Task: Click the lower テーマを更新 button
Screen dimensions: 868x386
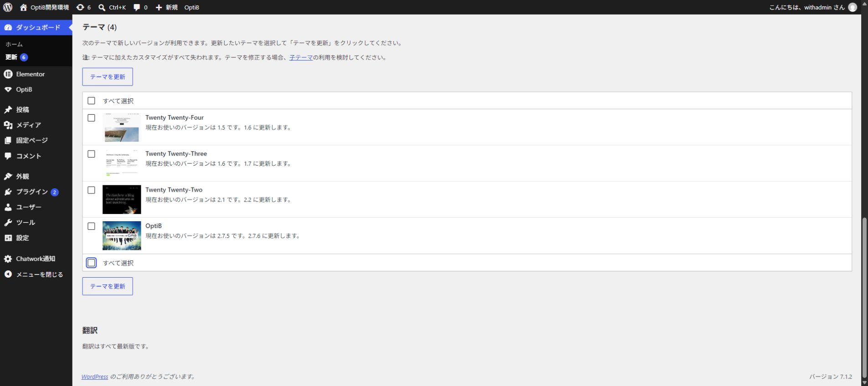Action: pos(108,286)
